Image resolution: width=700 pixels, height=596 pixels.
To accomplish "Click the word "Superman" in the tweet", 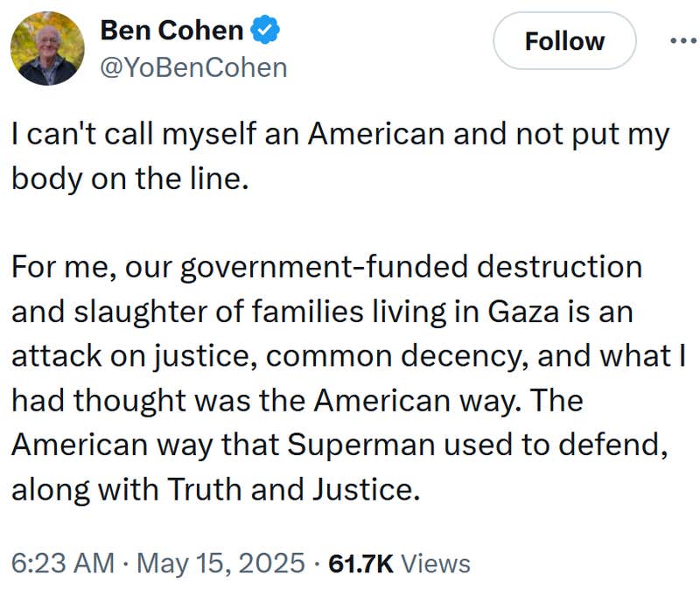I will coord(360,445).
